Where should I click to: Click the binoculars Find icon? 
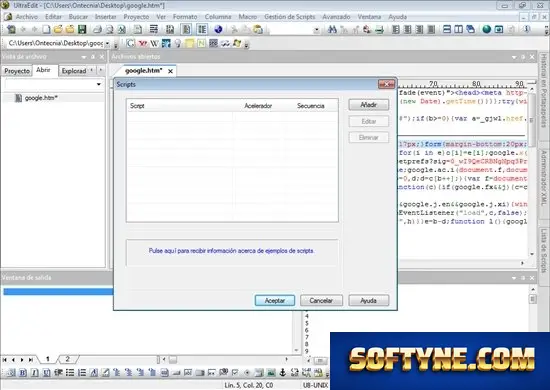click(x=332, y=29)
